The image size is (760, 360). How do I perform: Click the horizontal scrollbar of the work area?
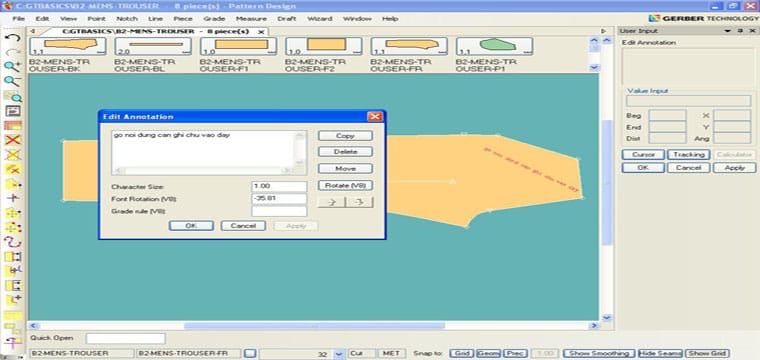pyautogui.click(x=314, y=326)
